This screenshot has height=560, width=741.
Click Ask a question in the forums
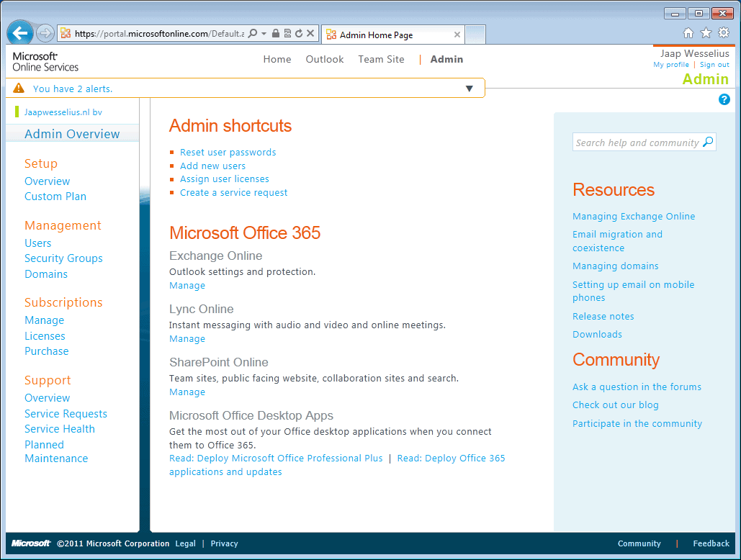(x=637, y=387)
